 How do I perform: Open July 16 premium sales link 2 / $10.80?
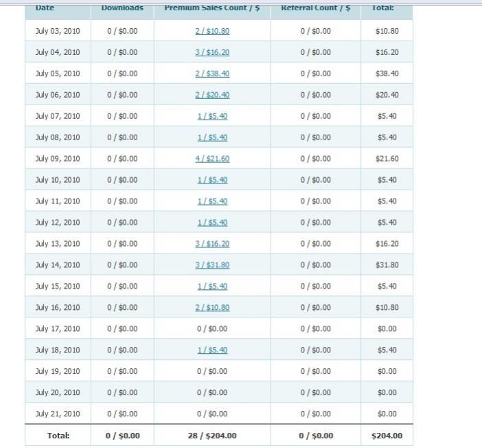click(x=212, y=307)
